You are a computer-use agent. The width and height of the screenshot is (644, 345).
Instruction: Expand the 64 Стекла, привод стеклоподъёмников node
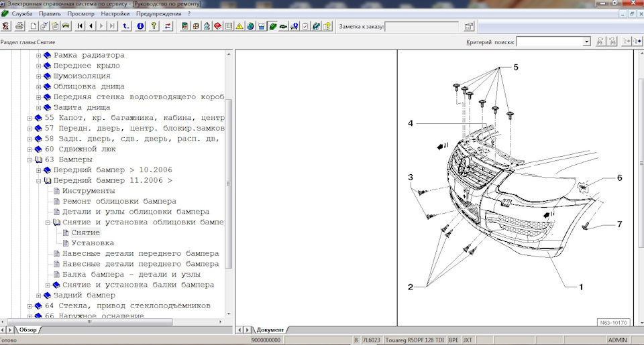(30, 305)
